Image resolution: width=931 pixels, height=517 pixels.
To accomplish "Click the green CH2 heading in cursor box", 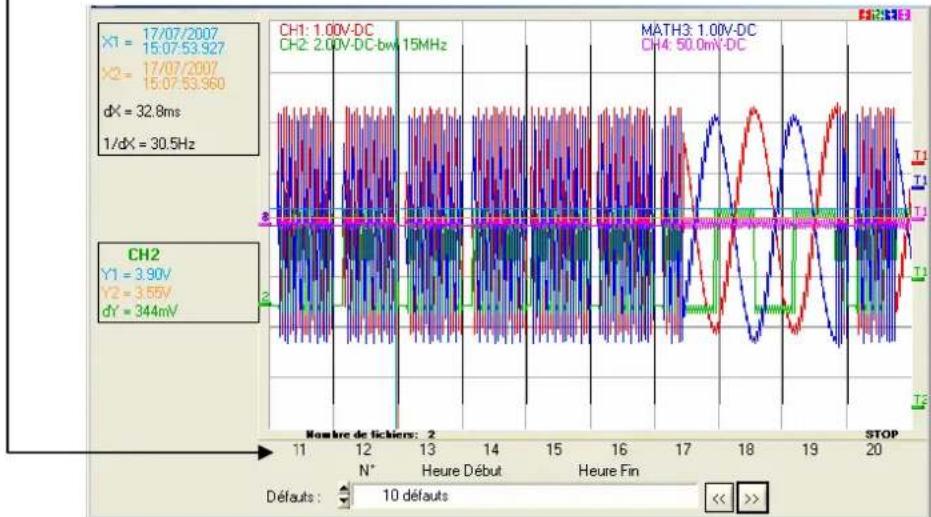I will (x=144, y=255).
